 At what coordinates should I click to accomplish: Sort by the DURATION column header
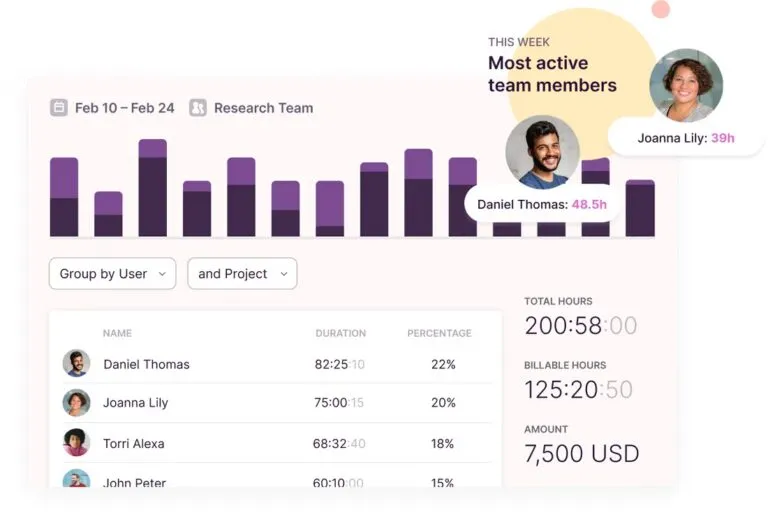pyautogui.click(x=340, y=333)
